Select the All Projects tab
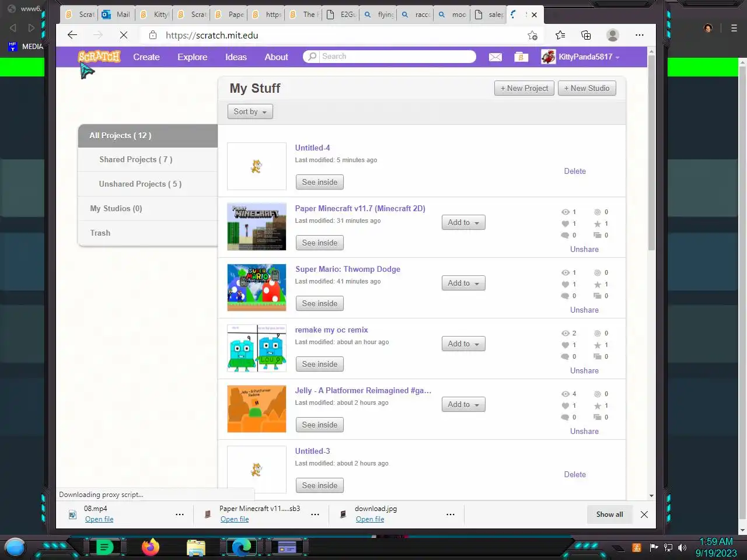747x560 pixels. pos(148,135)
